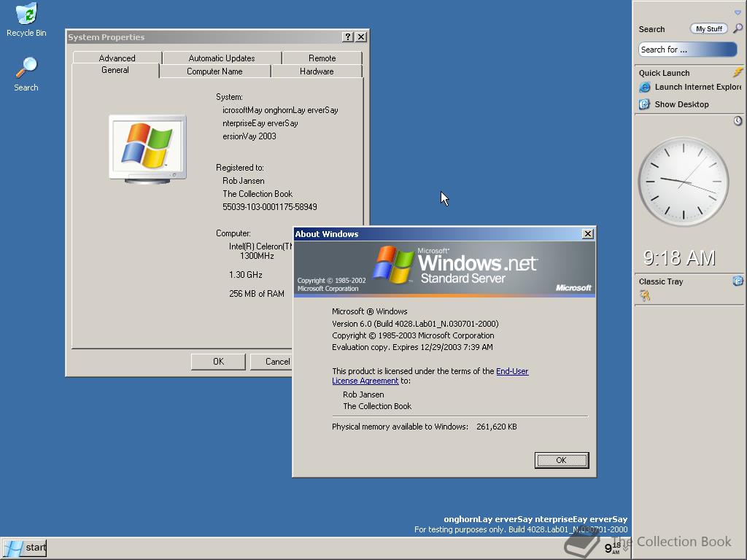Switch to the Advanced tab
This screenshot has height=560, width=747.
pos(117,58)
